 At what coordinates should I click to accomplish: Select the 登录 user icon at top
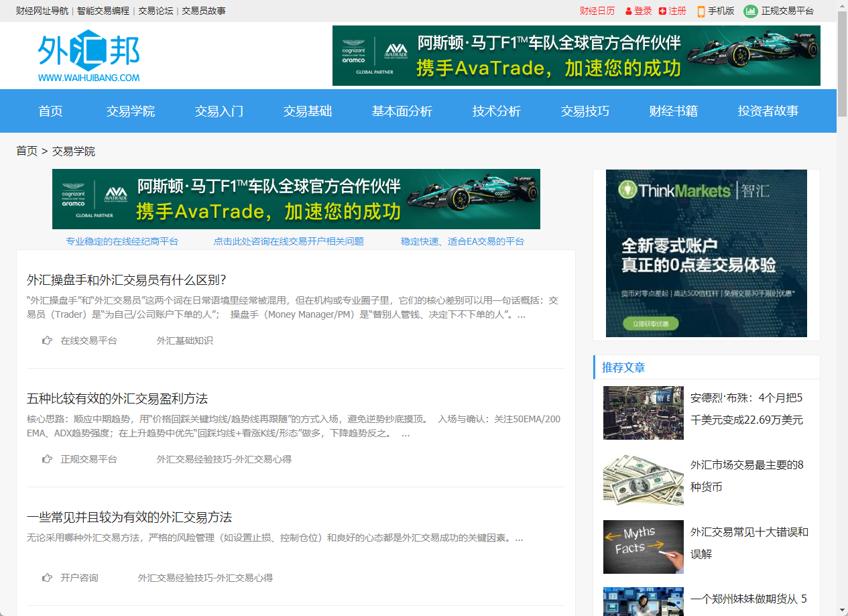click(627, 11)
